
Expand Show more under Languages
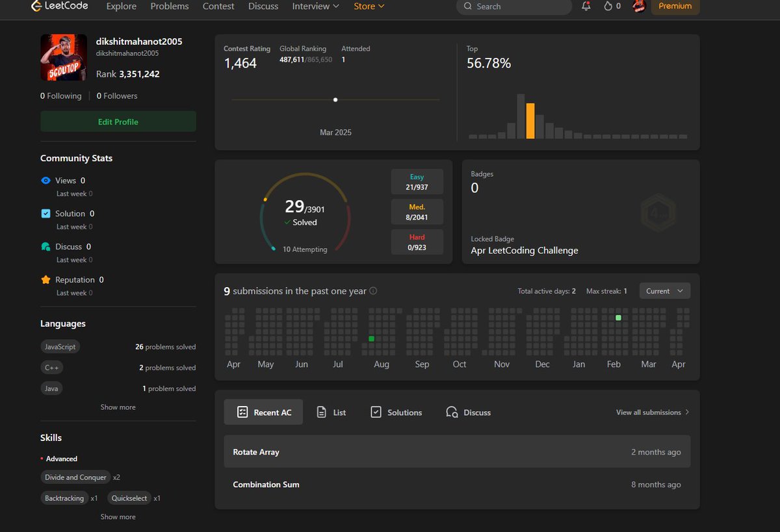pyautogui.click(x=118, y=407)
